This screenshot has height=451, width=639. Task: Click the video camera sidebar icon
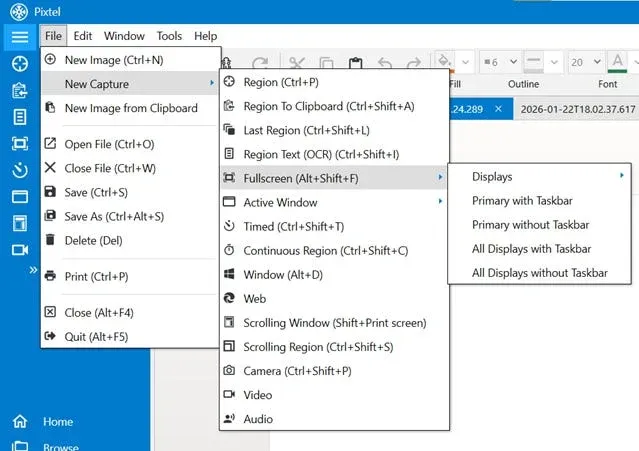click(x=20, y=250)
